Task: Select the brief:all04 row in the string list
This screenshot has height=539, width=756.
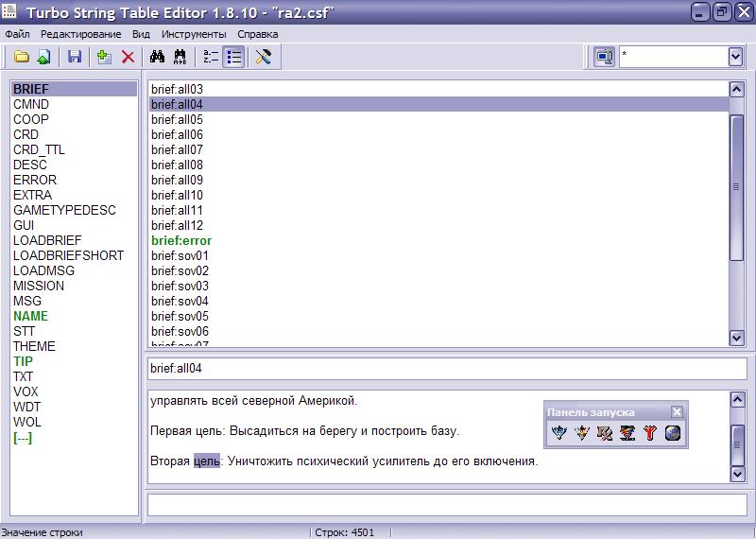Action: pos(438,104)
